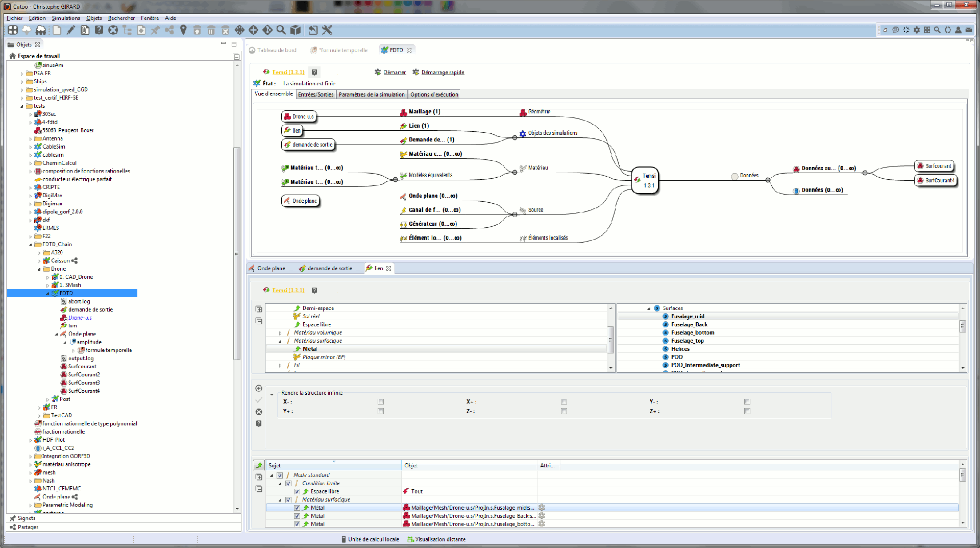Click the wrench and screwdriver tools icon
This screenshot has width=980, height=548.
pyautogui.click(x=327, y=30)
